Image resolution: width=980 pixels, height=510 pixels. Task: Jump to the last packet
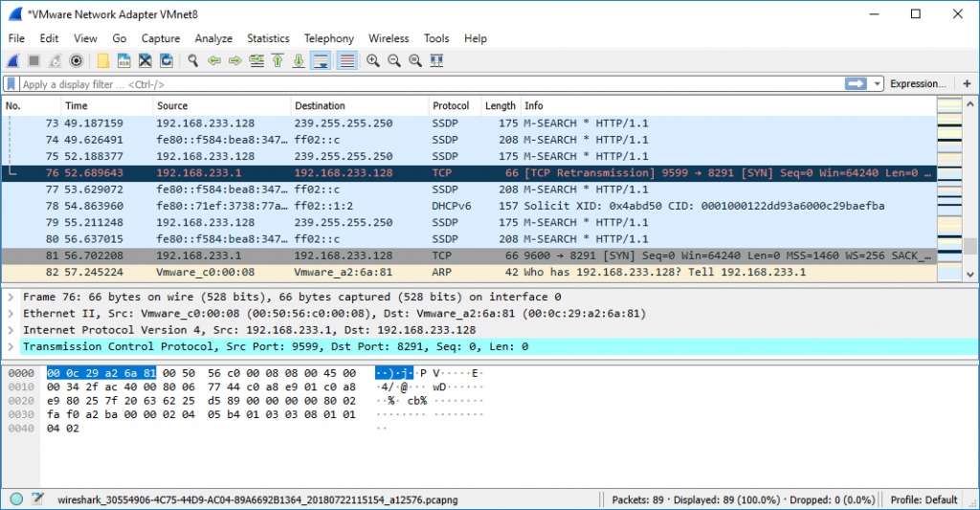tap(299, 60)
